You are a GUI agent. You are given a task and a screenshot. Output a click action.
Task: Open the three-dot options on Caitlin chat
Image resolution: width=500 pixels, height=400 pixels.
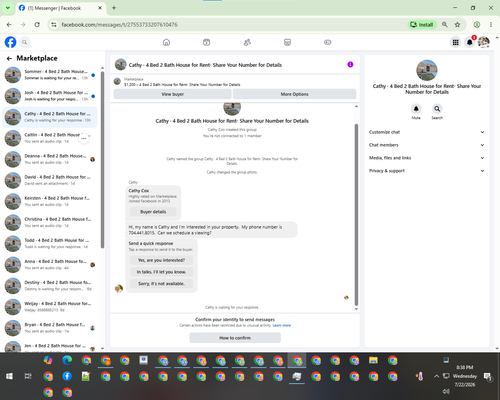[84, 138]
